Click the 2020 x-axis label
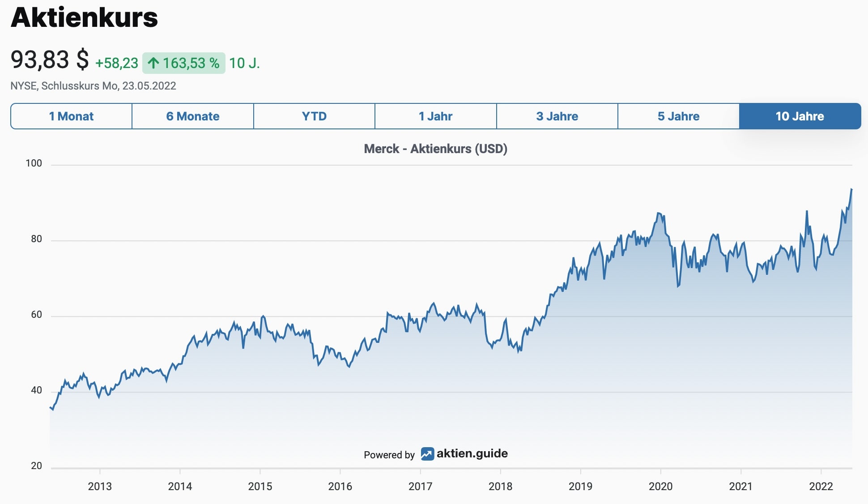This screenshot has width=868, height=504. pos(660,487)
